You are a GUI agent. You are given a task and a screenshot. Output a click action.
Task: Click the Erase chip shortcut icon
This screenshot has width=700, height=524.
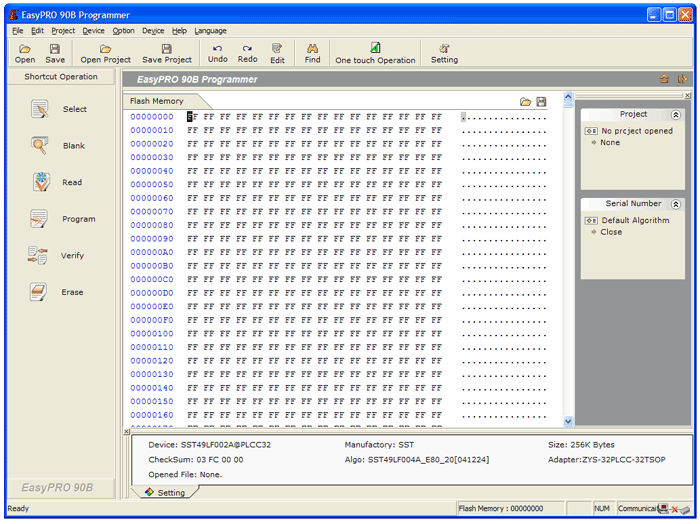[x=38, y=292]
